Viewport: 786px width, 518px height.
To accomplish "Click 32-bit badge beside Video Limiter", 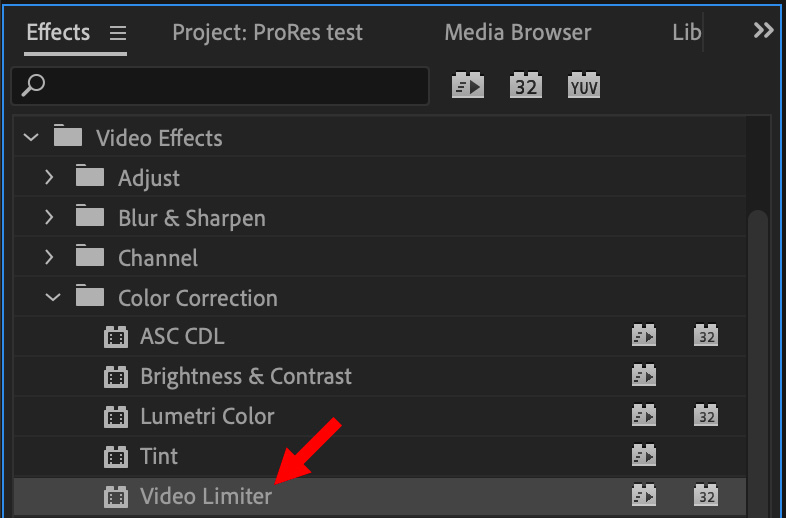I will [x=706, y=495].
